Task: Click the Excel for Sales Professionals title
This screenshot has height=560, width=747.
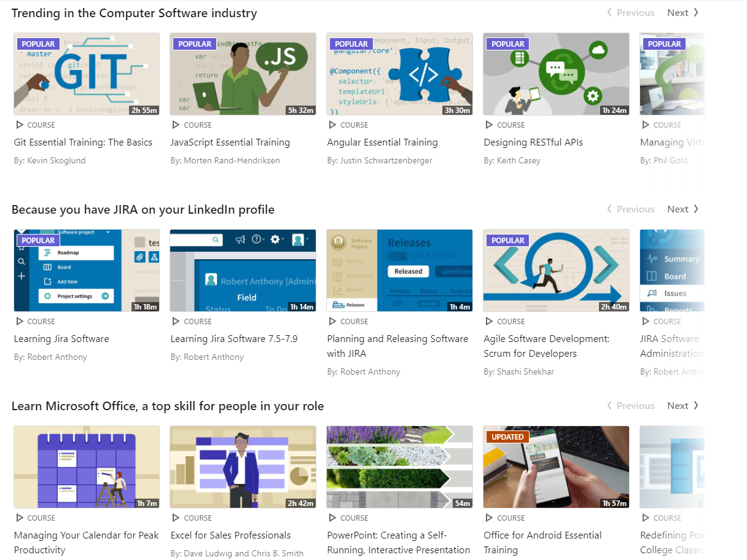Action: coord(230,535)
